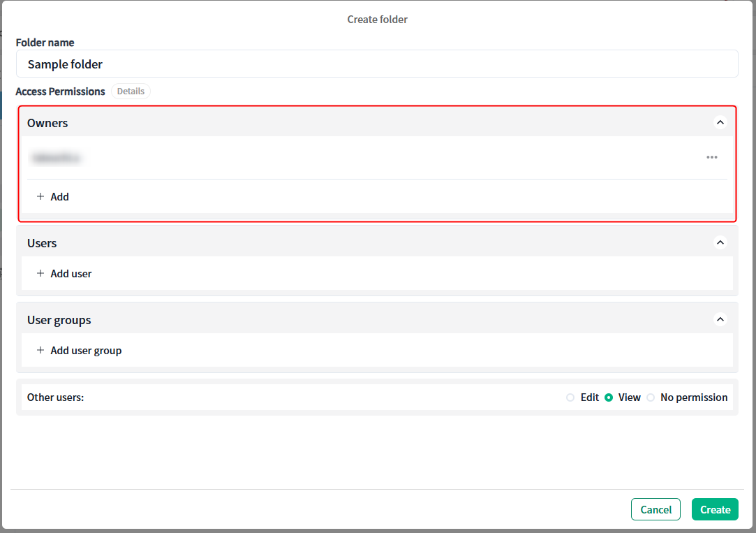Click Add user group

click(79, 351)
